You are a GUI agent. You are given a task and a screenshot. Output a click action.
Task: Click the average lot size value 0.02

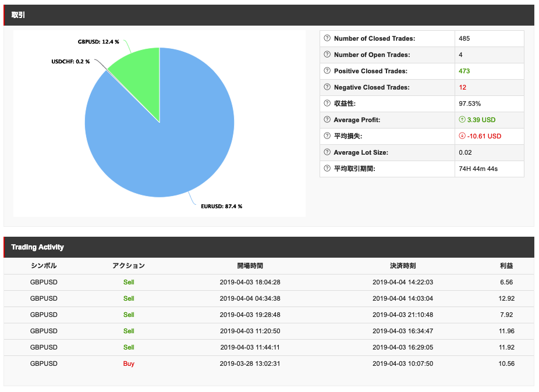(x=465, y=152)
